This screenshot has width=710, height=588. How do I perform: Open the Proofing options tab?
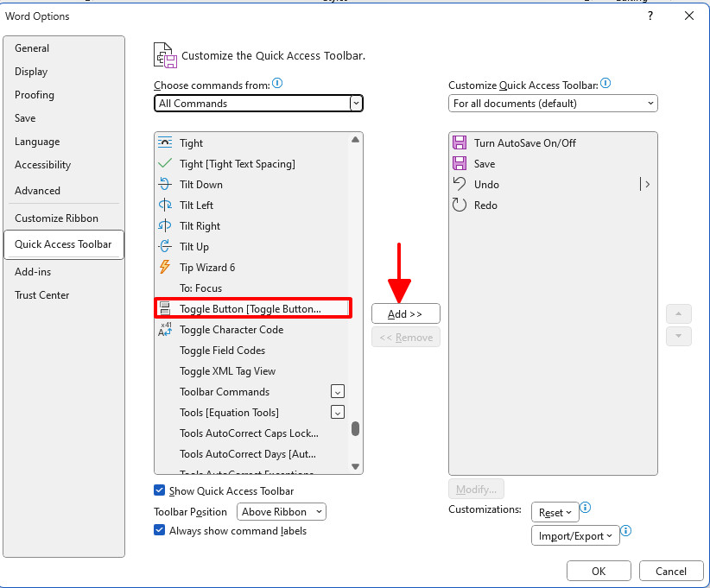tap(64, 95)
